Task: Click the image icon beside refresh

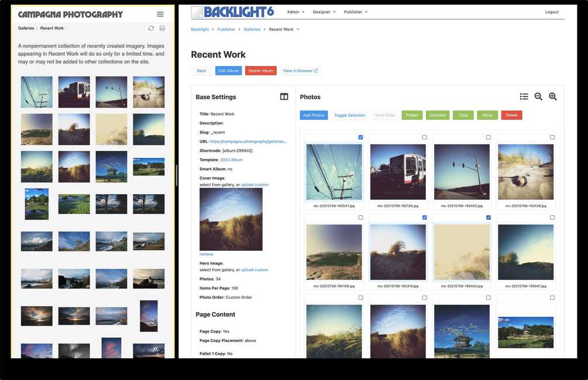Action: pyautogui.click(x=162, y=28)
